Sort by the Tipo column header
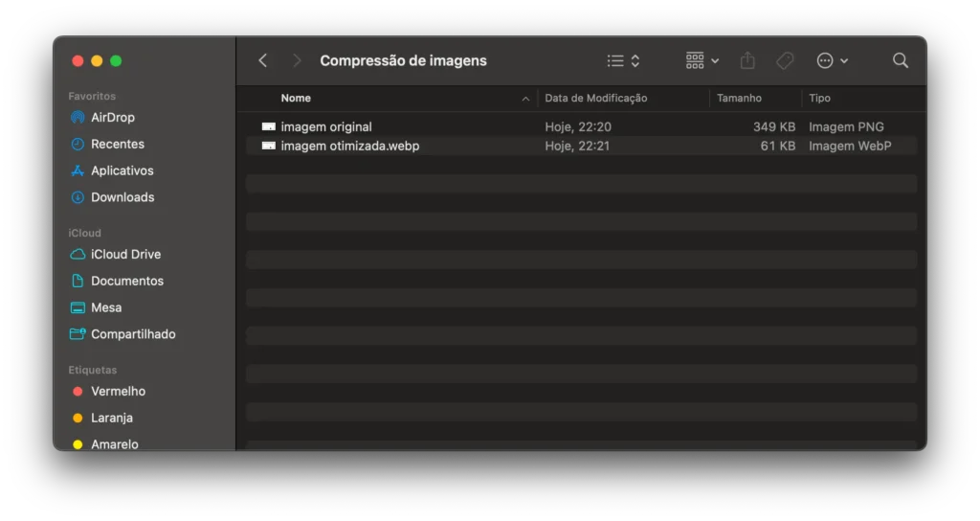 (x=819, y=99)
